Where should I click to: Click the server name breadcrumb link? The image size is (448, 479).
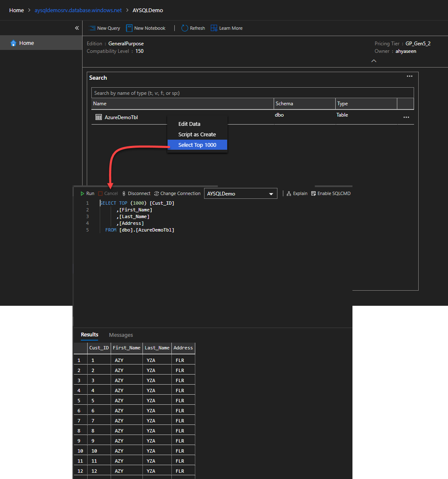[x=78, y=10]
